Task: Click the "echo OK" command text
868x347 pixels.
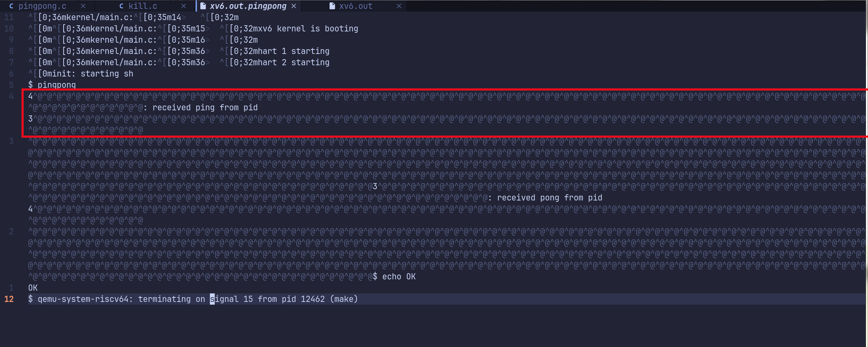Action: tap(399, 277)
